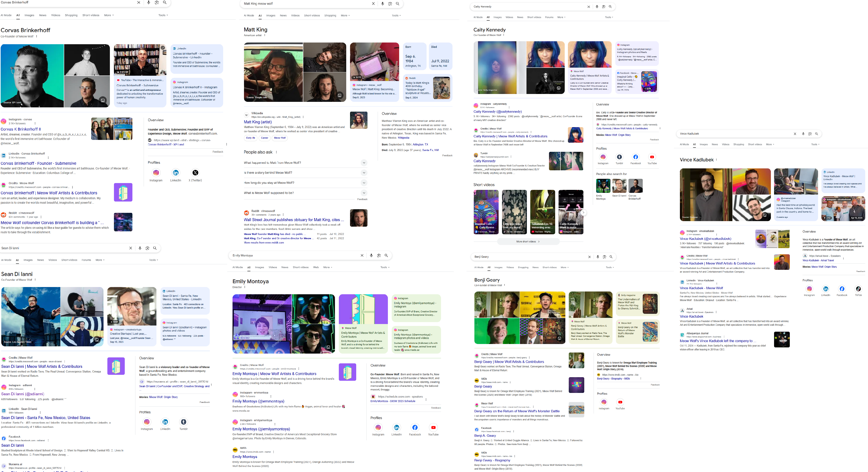The width and height of the screenshot is (868, 472).
Task: Open Corvas Brinkerhoff's LinkedIn profile icon
Action: 176,173
